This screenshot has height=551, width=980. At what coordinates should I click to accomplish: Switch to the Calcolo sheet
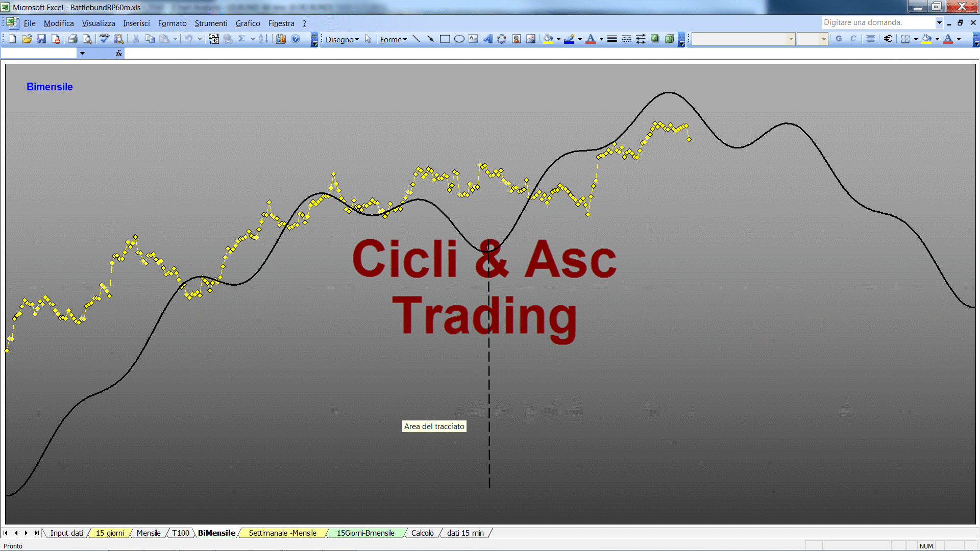point(422,533)
